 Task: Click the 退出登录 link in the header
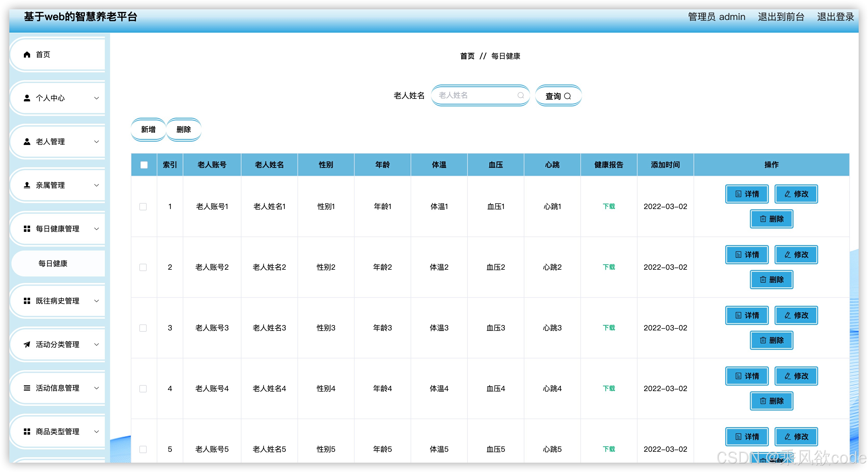(835, 17)
